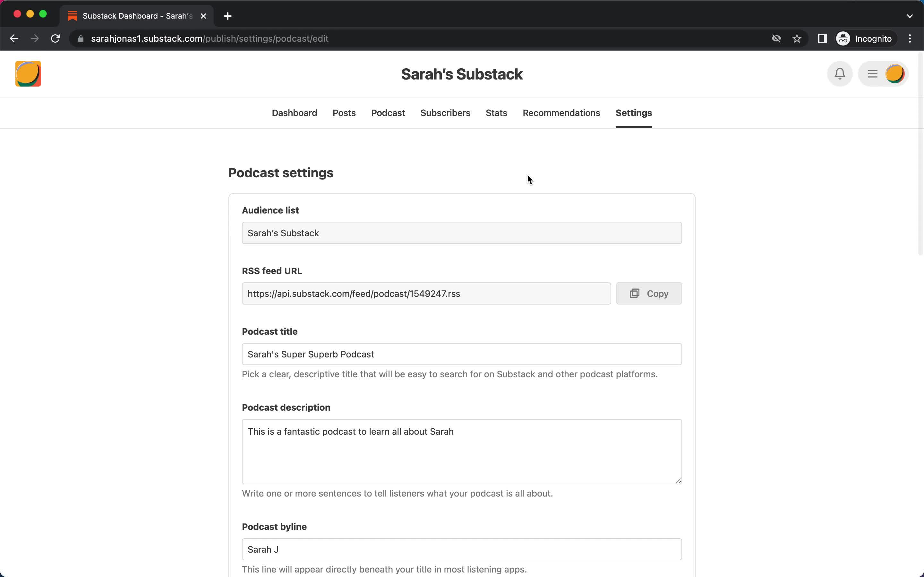Click the Copy RSS feed button

click(x=649, y=293)
